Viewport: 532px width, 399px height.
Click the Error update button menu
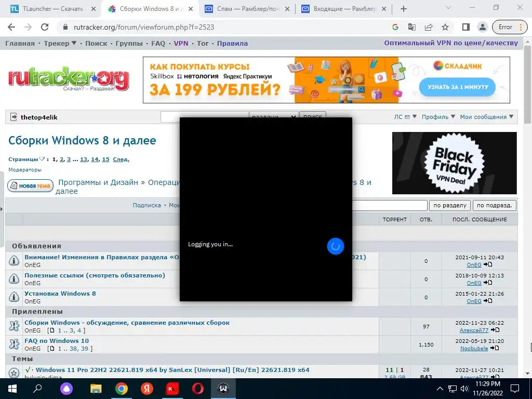[510, 27]
